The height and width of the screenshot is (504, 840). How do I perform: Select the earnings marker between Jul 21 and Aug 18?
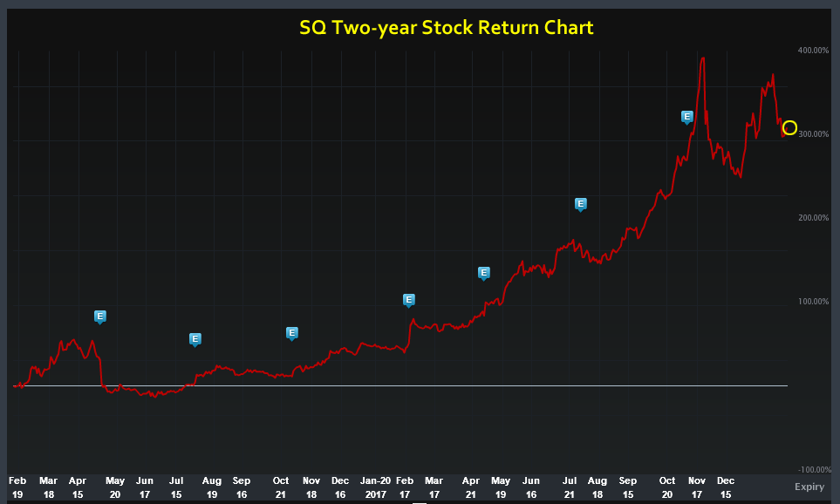pyautogui.click(x=581, y=204)
